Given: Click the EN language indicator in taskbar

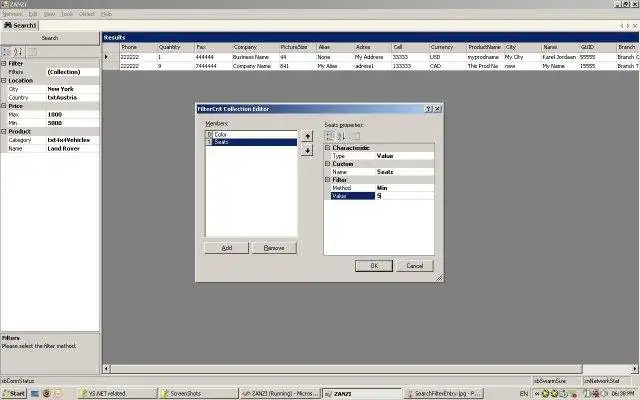Looking at the screenshot, I should (x=524, y=393).
